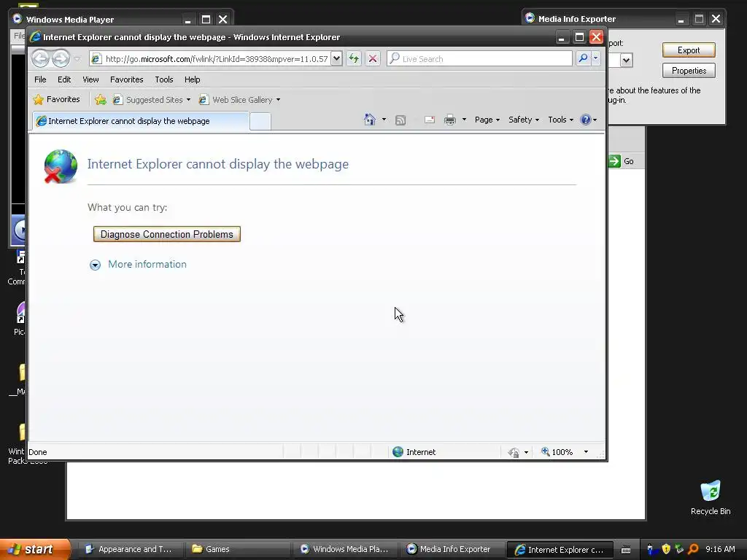Click the IE Back navigation arrow
The image size is (747, 560).
[41, 58]
